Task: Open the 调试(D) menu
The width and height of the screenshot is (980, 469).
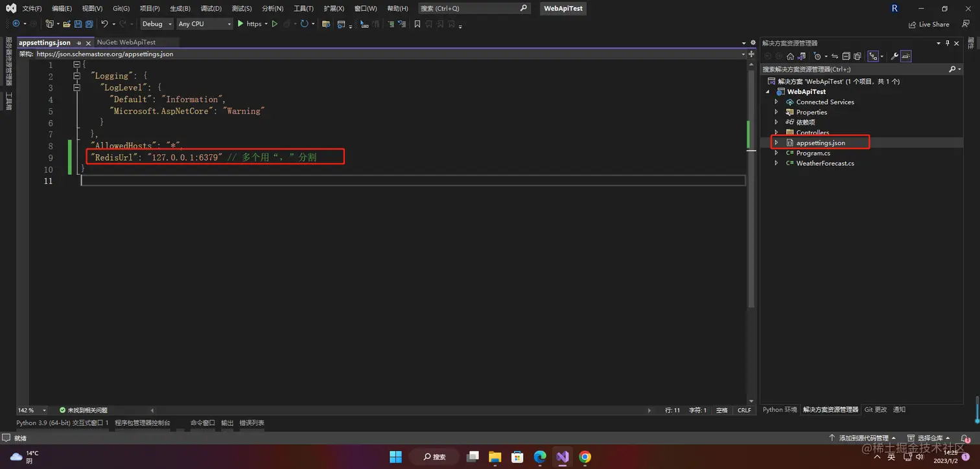Action: [211, 8]
